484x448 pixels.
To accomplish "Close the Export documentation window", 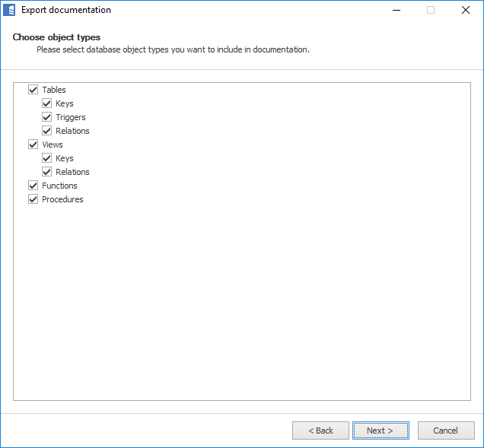I will [x=465, y=11].
